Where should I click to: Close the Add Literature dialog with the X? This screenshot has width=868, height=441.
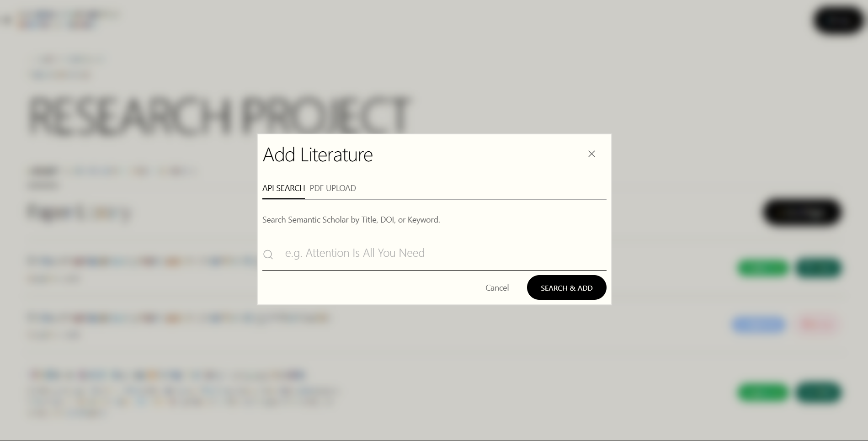tap(591, 154)
